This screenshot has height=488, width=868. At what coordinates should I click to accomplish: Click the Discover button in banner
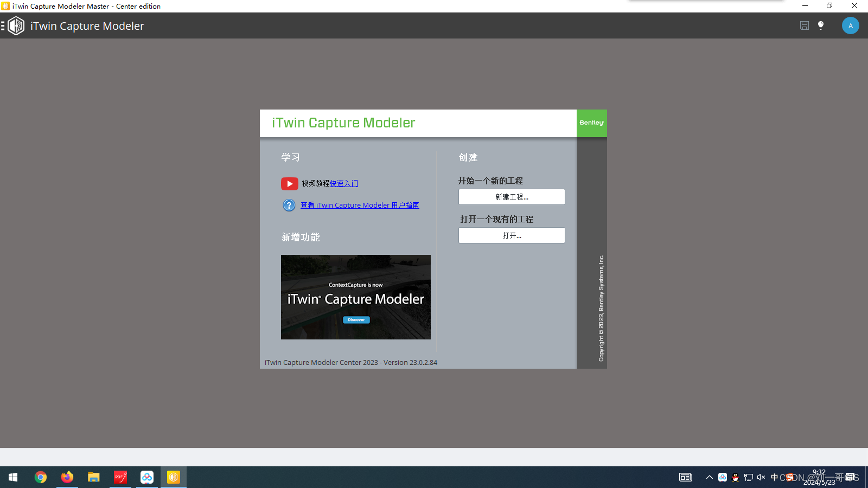tap(356, 320)
